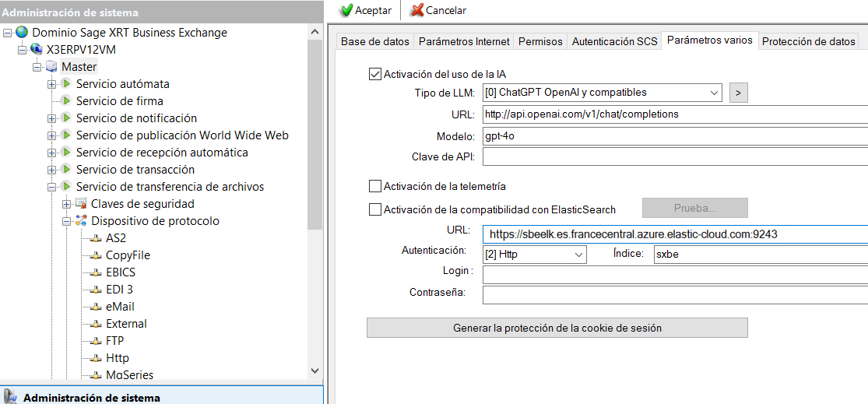868x404 pixels.
Task: Select the EBICS protocol icon
Action: coord(95,272)
